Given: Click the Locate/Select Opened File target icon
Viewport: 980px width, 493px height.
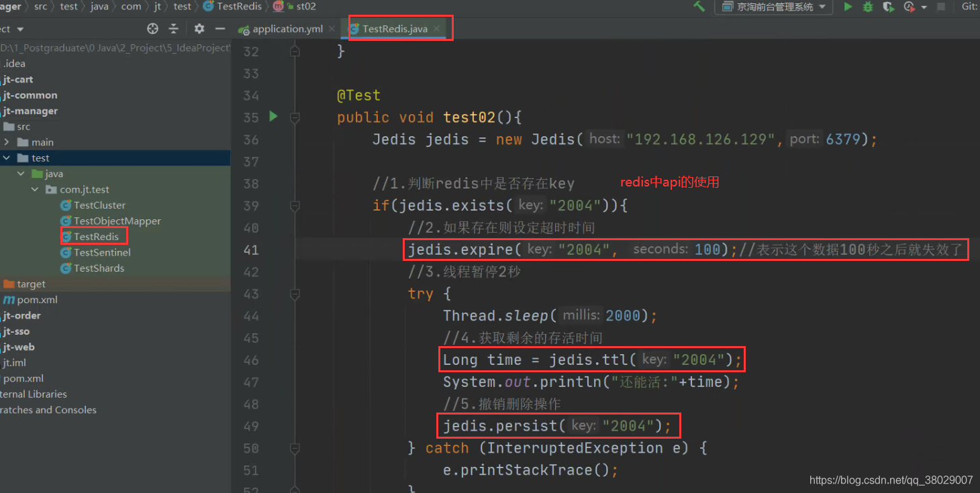Looking at the screenshot, I should [x=153, y=29].
